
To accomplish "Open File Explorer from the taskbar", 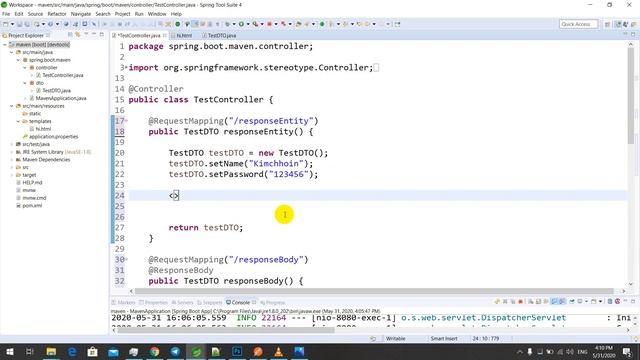I will 51,351.
